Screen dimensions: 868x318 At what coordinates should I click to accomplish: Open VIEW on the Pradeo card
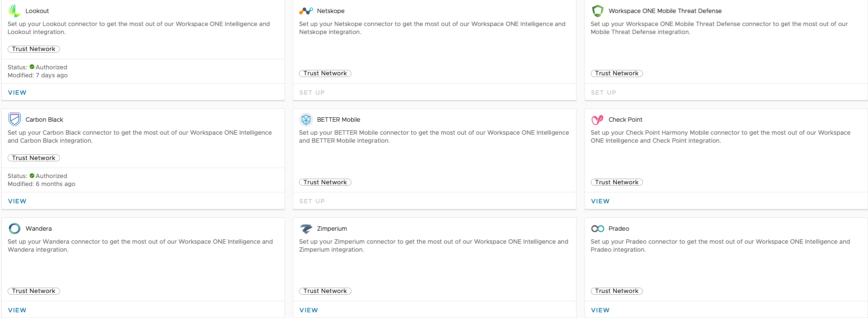click(x=600, y=310)
